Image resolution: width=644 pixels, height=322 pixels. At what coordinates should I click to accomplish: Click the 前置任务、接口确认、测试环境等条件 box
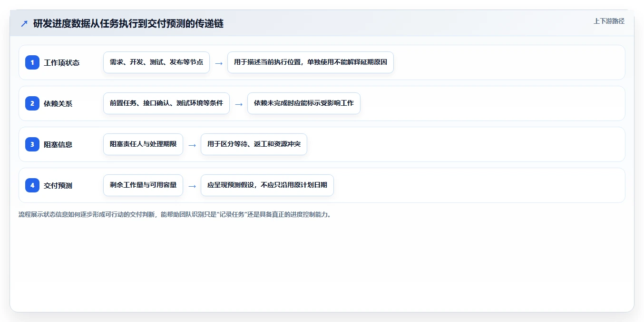tap(166, 103)
